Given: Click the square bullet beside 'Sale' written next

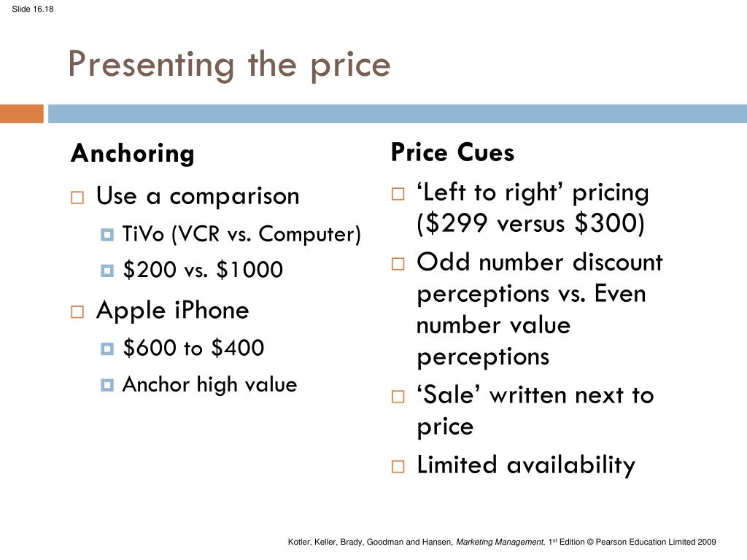Looking at the screenshot, I should click(398, 396).
